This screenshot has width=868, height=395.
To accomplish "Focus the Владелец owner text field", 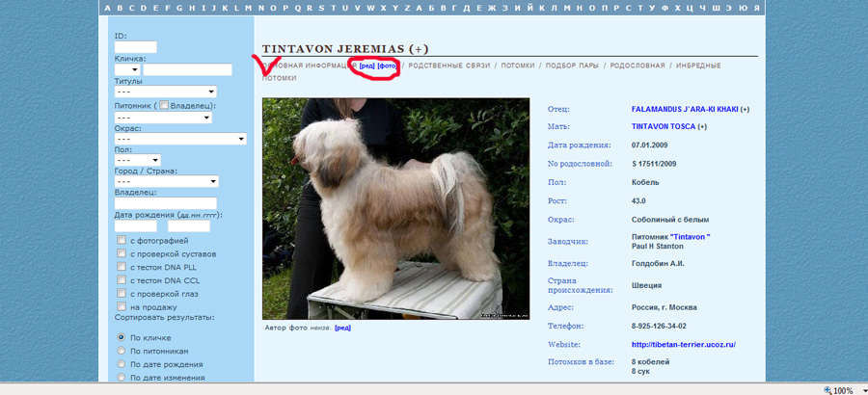I will (x=166, y=203).
